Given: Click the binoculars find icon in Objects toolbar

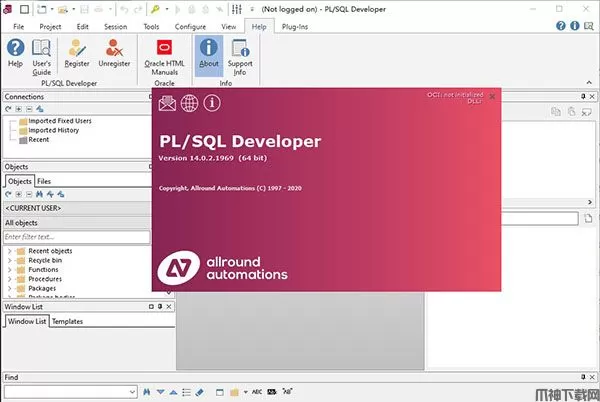Looking at the screenshot, I should point(39,194).
